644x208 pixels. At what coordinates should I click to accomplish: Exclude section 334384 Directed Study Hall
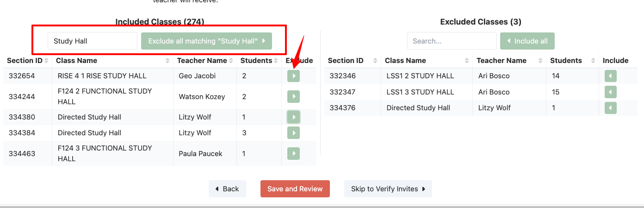point(293,133)
